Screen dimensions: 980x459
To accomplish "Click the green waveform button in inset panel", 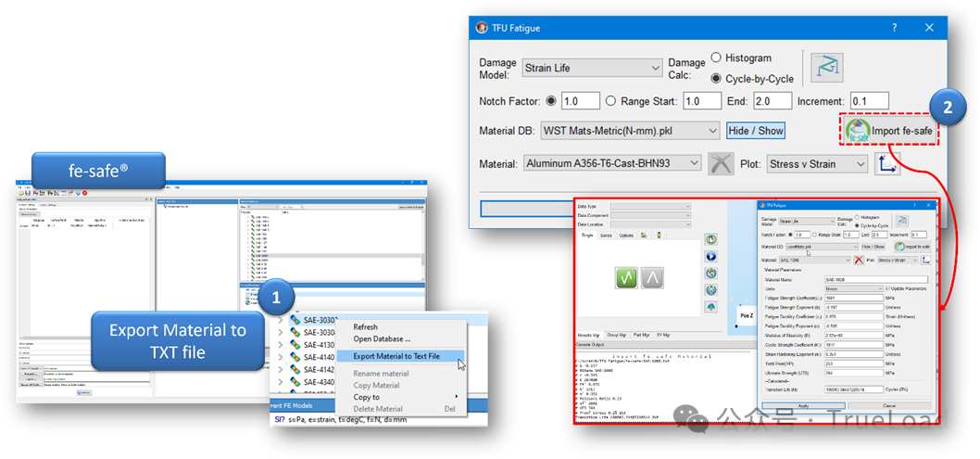I will [x=626, y=277].
